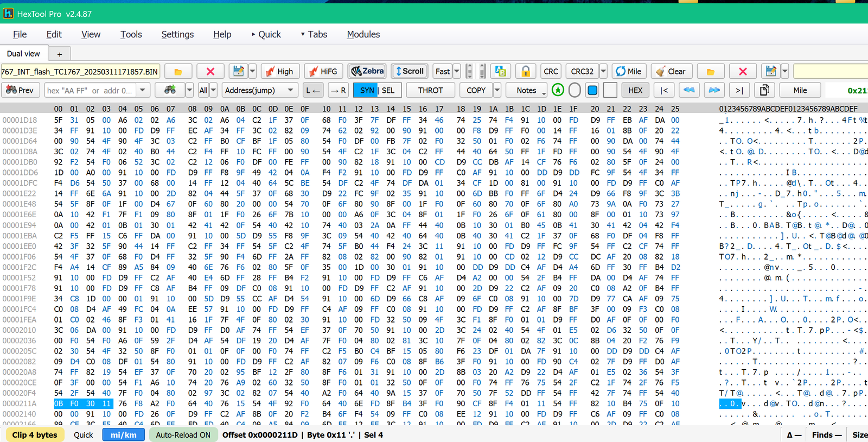Screen dimensions: 868x442
Task: Toggle SYN sync mode
Action: tap(366, 90)
